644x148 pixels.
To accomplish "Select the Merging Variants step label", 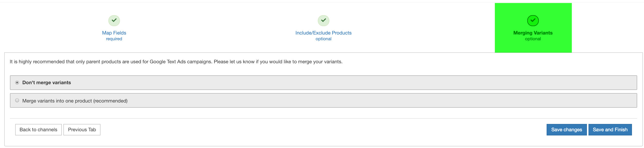I will click(x=533, y=33).
